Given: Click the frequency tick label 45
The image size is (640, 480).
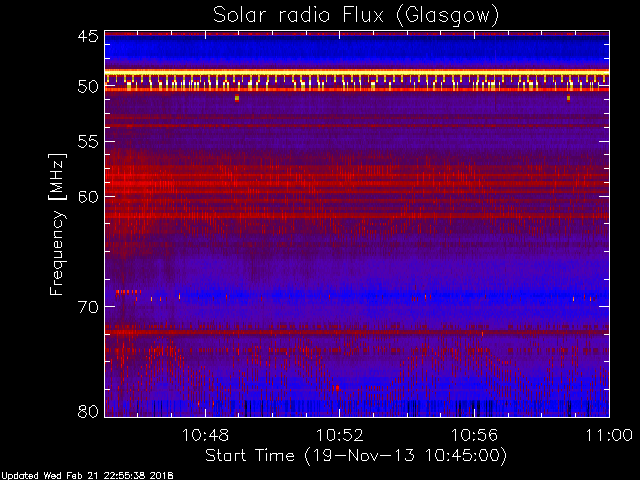Looking at the screenshot, I should [x=88, y=36].
